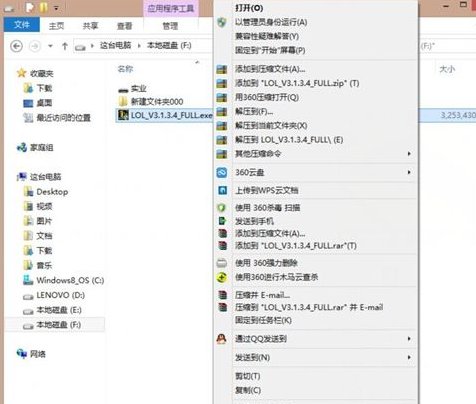
Task: Choose 解压到 LOL_V3.1.3.4_FULL\ (E) entry
Action: click(x=315, y=140)
